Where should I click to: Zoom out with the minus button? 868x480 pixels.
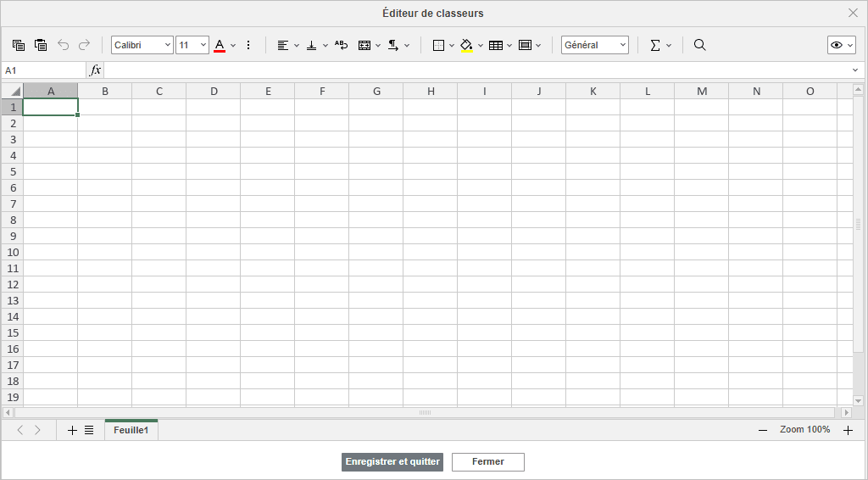[x=763, y=430]
